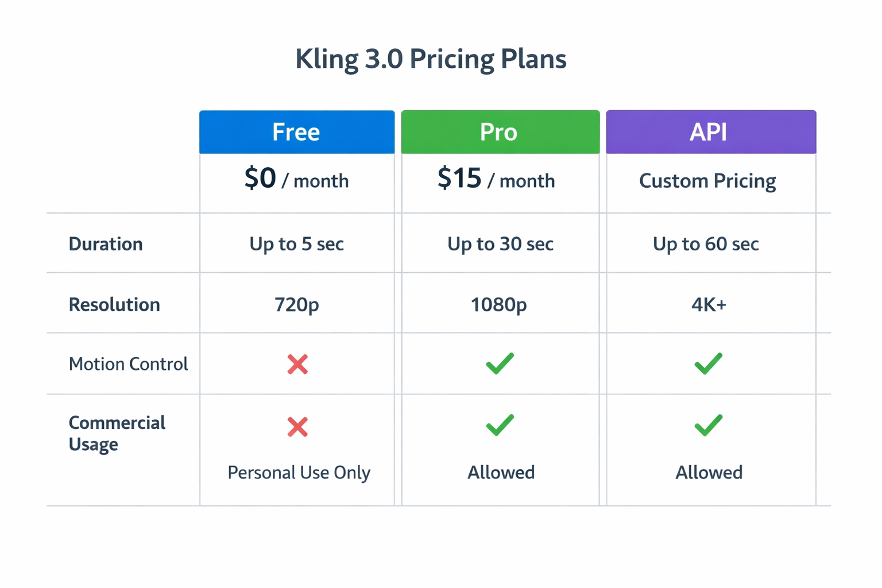This screenshot has height=588, width=882.
Task: Select the purple API plan header
Action: [x=710, y=132]
